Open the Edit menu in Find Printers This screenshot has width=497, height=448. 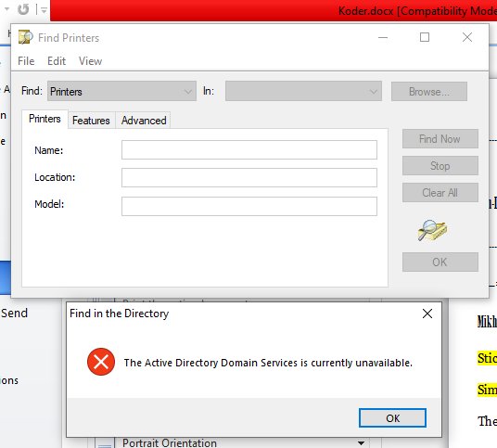57,61
